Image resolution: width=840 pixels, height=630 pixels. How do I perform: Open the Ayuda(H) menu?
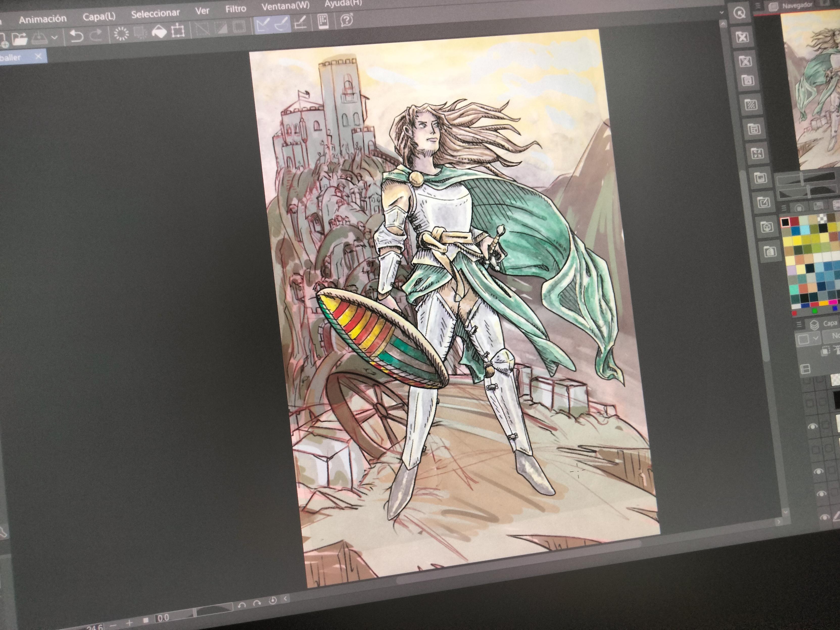click(x=343, y=3)
